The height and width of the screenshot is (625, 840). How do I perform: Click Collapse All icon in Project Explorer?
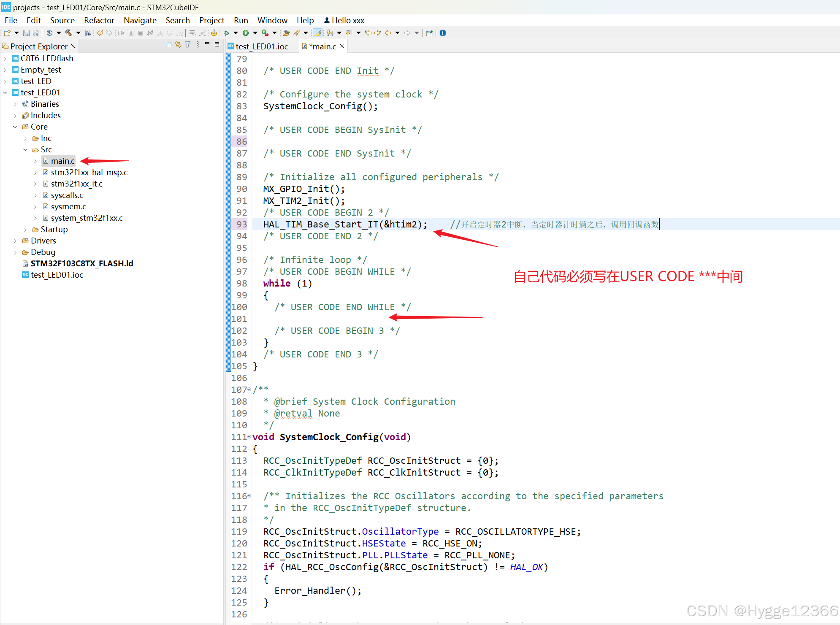pos(169,45)
